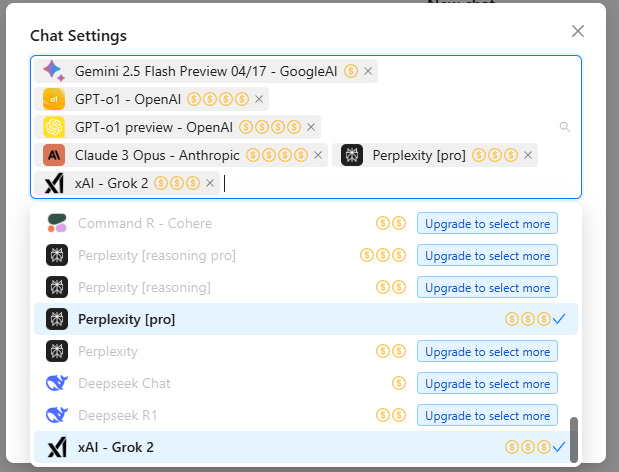Screen dimensions: 619x472
Task: Click Upgrade to select more beside Command R
Action: pos(487,223)
